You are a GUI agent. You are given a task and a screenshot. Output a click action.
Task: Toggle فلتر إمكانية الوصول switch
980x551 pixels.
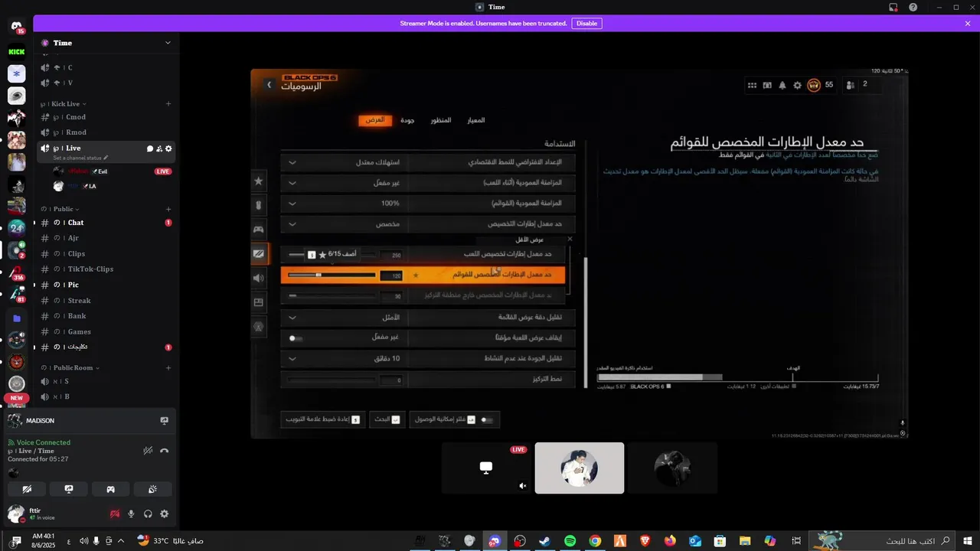486,419
